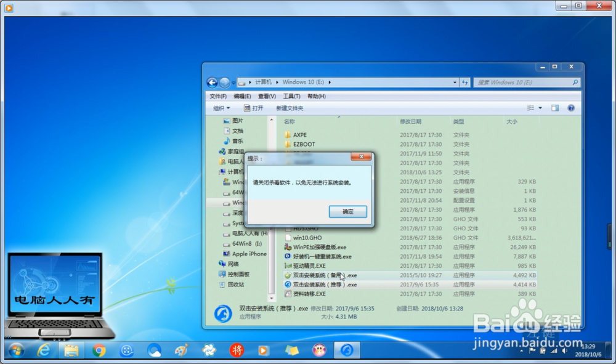This screenshot has height=364, width=616.
Task: Click the red 将 chess taskbar icon
Action: (x=237, y=350)
